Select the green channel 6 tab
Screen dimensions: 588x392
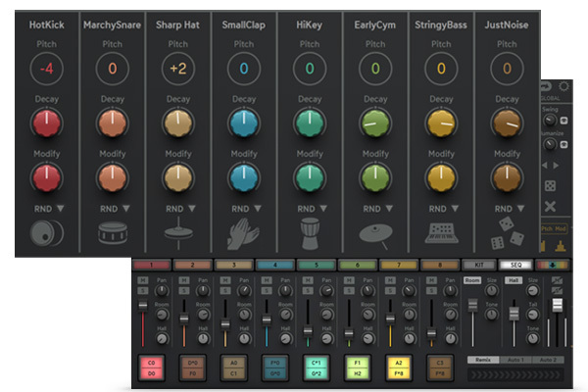pyautogui.click(x=358, y=266)
